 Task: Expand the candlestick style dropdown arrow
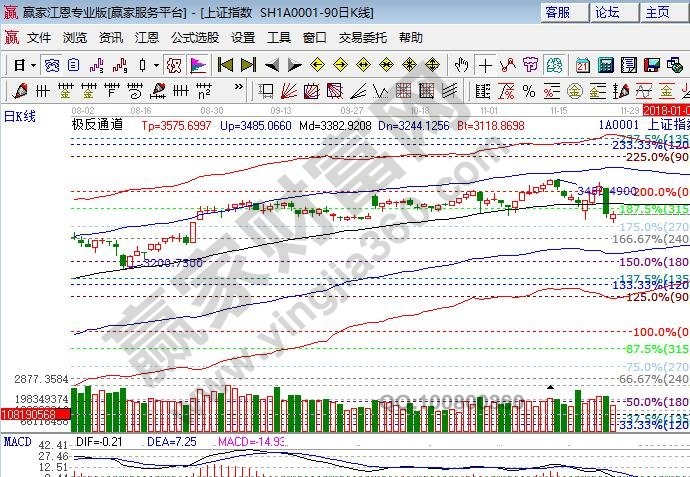pyautogui.click(x=155, y=65)
